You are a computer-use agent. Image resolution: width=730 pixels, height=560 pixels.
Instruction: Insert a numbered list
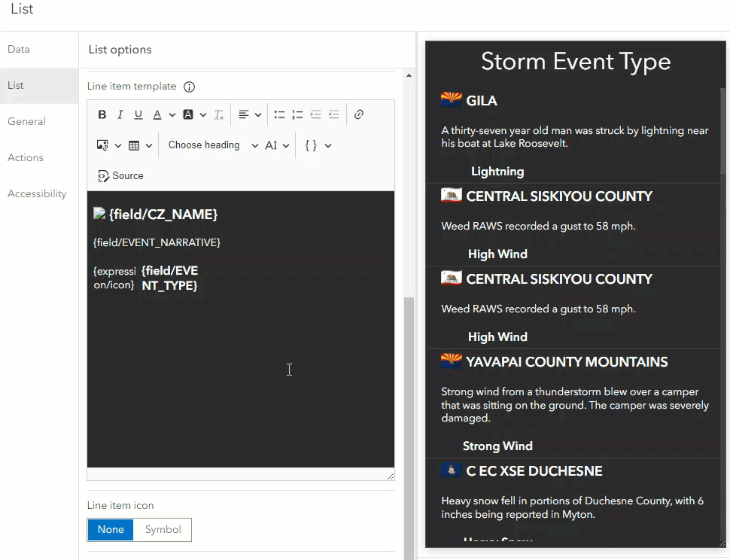[x=297, y=114]
